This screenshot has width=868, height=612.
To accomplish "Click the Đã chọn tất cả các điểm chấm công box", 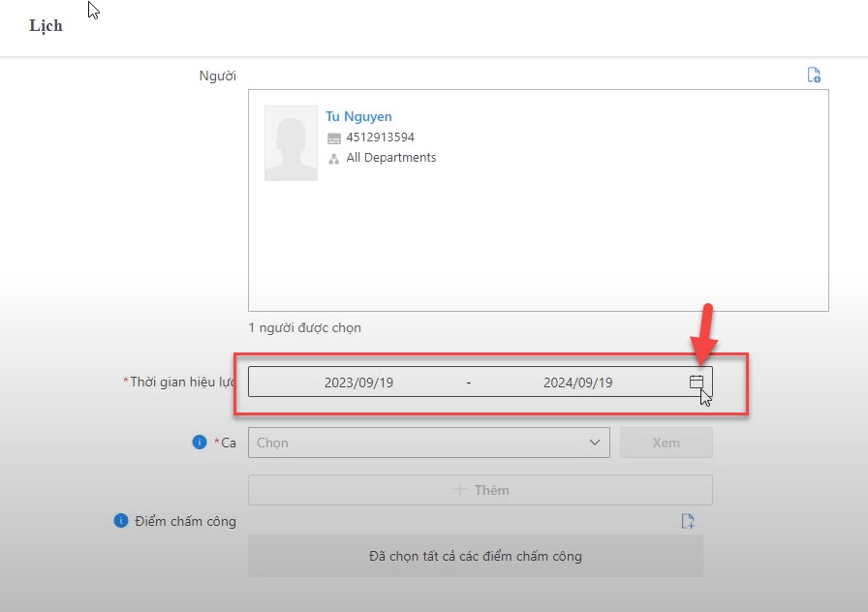I will [475, 556].
